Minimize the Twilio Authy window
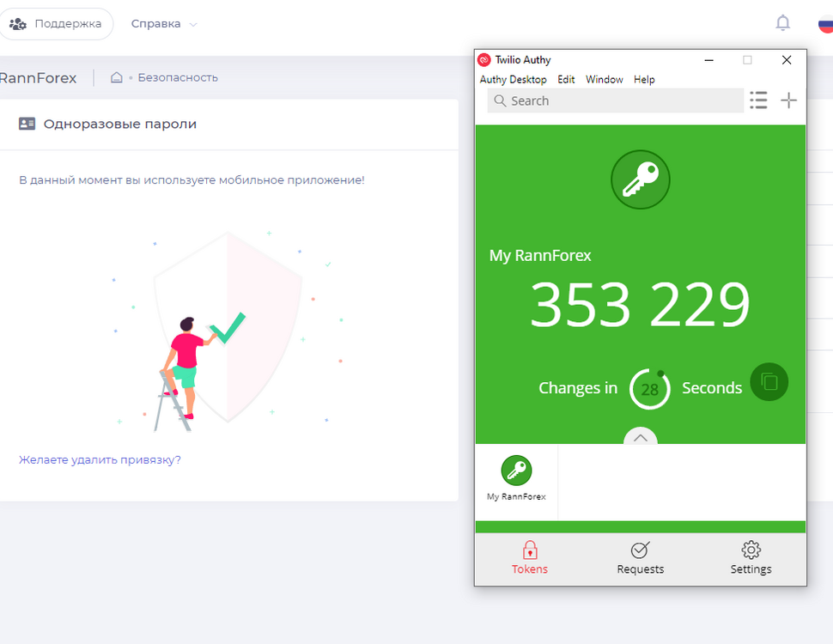Image resolution: width=833 pixels, height=644 pixels. point(708,60)
